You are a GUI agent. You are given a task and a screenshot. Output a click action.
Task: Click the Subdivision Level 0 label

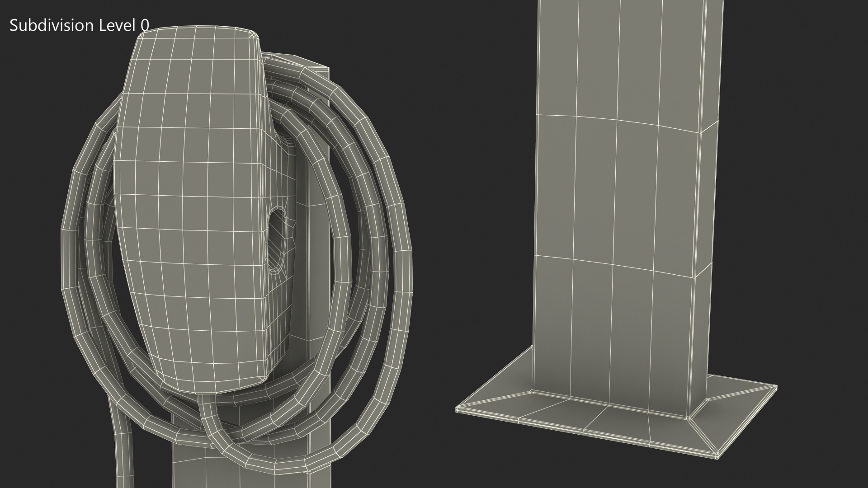click(x=79, y=26)
